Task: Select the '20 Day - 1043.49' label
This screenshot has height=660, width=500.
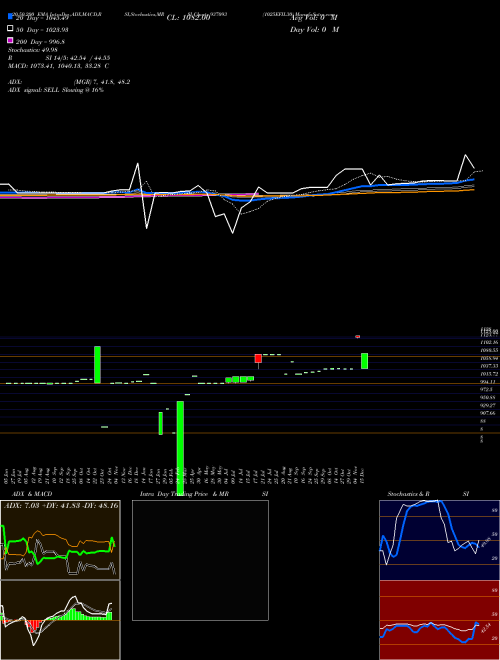Action: [x=42, y=18]
